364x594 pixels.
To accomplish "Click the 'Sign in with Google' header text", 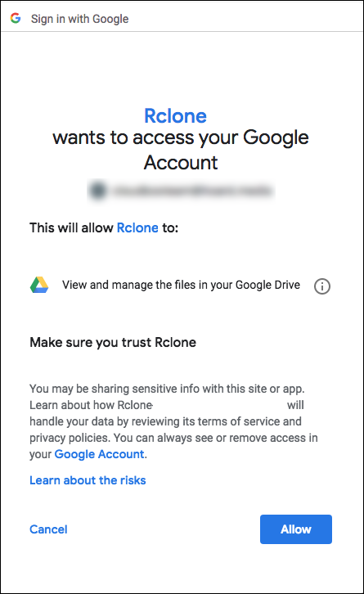I will tap(79, 19).
